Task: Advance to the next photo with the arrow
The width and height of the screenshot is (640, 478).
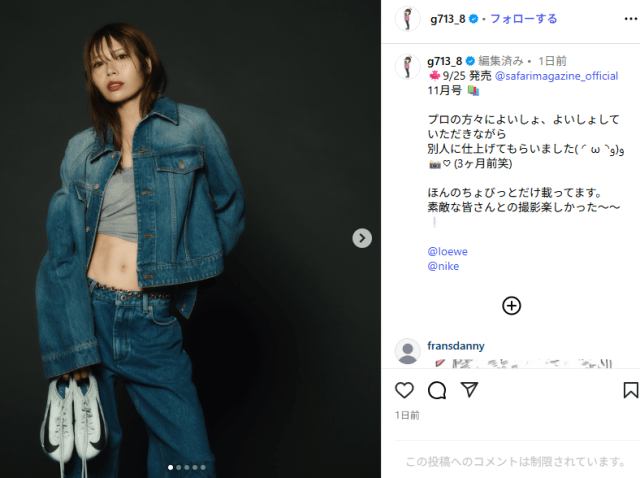Action: (x=362, y=238)
